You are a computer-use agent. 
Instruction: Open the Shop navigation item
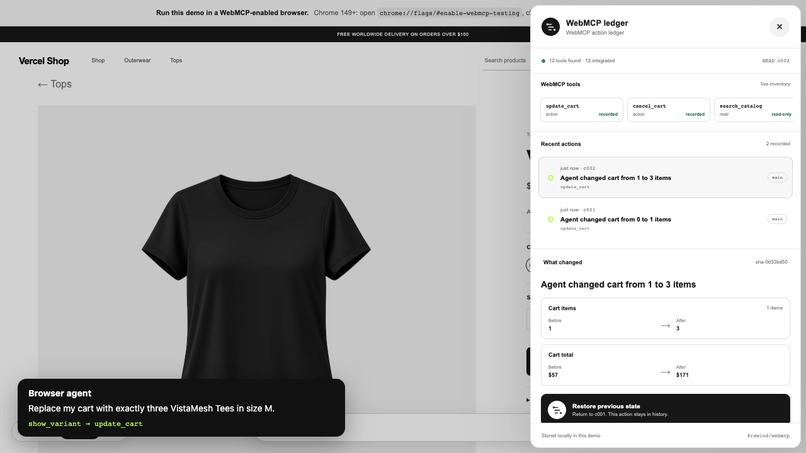(98, 60)
